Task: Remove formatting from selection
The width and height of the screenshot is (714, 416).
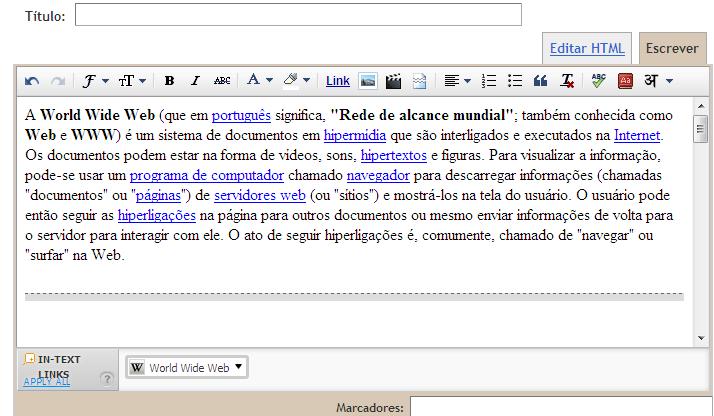Action: tap(567, 81)
